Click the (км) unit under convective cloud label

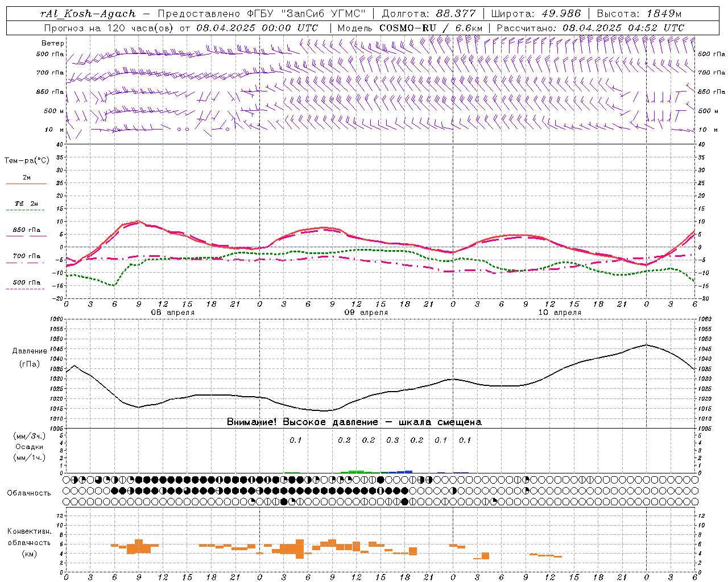click(29, 554)
